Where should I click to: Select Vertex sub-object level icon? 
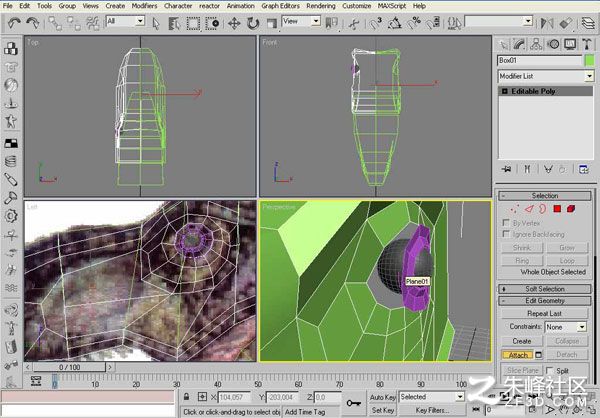pos(515,209)
